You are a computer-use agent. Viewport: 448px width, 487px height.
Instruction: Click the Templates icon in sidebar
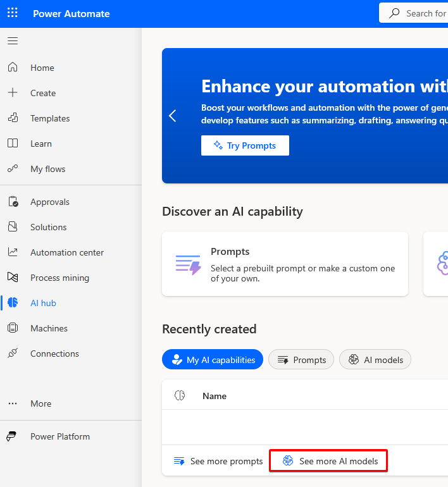point(13,118)
